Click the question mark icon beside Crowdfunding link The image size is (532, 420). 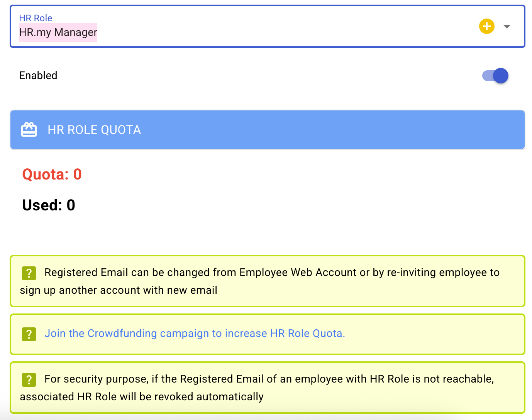pyautogui.click(x=29, y=334)
